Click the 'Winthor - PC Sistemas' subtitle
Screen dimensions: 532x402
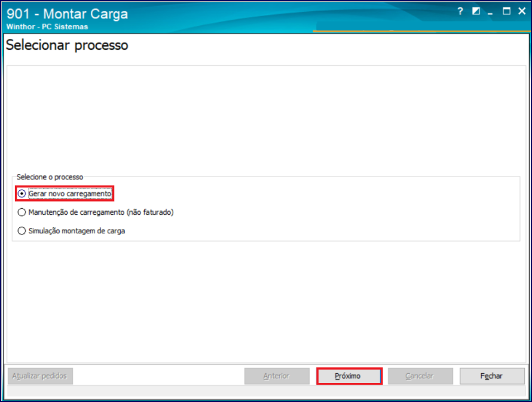(x=47, y=27)
